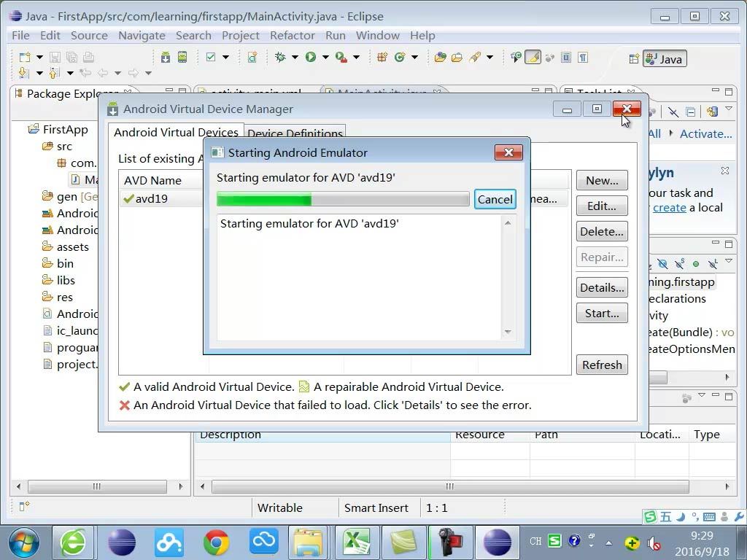Image resolution: width=747 pixels, height=560 pixels.
Task: Open Search dropdown arrow
Action: (x=489, y=57)
